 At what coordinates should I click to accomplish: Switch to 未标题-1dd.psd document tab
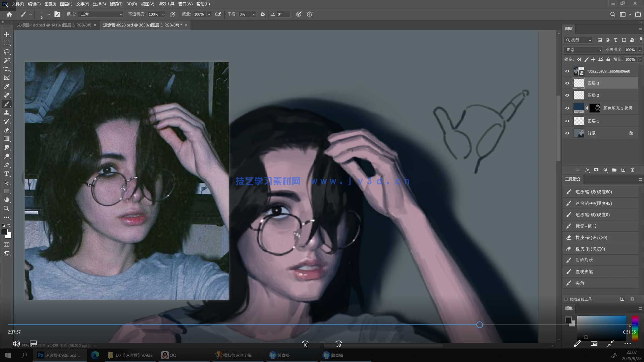click(x=54, y=25)
